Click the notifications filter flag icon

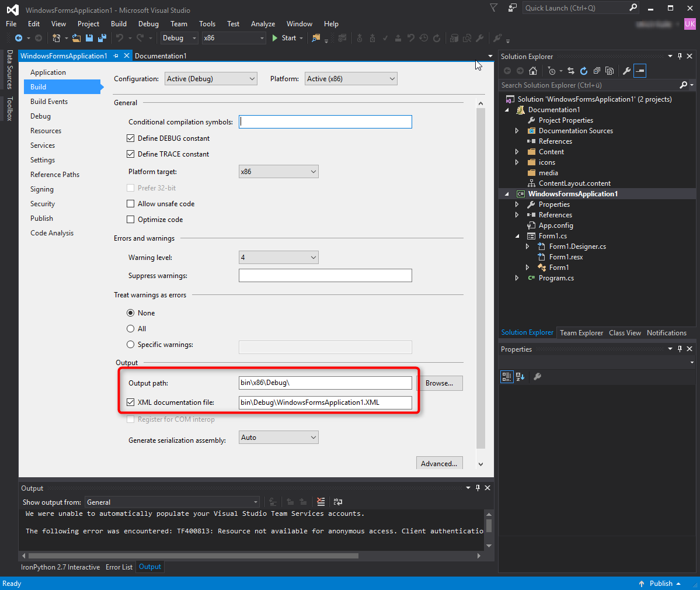pos(493,8)
